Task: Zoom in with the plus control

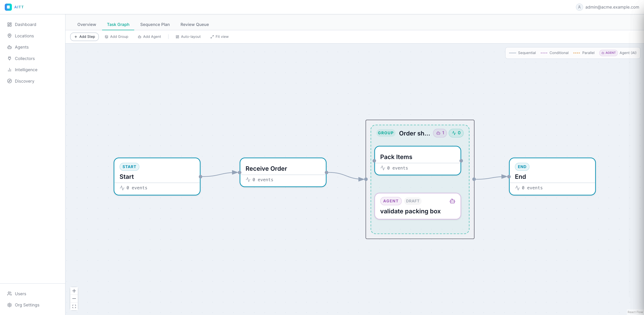Action: (x=74, y=291)
